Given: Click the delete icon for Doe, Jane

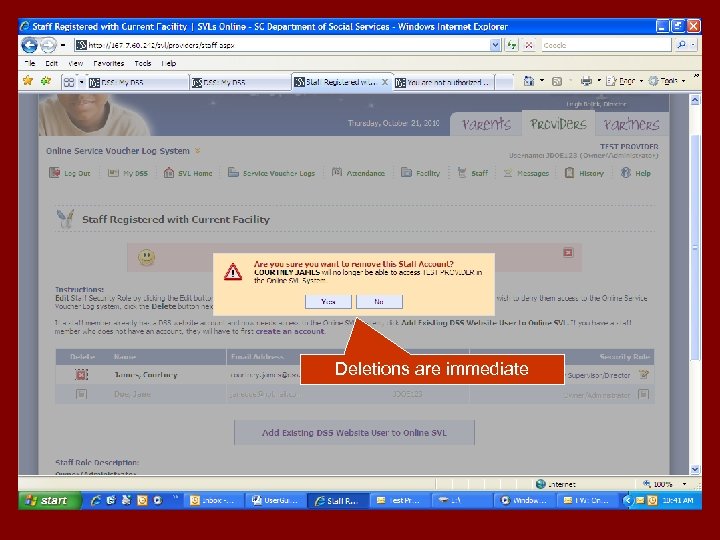Looking at the screenshot, I should 81,394.
